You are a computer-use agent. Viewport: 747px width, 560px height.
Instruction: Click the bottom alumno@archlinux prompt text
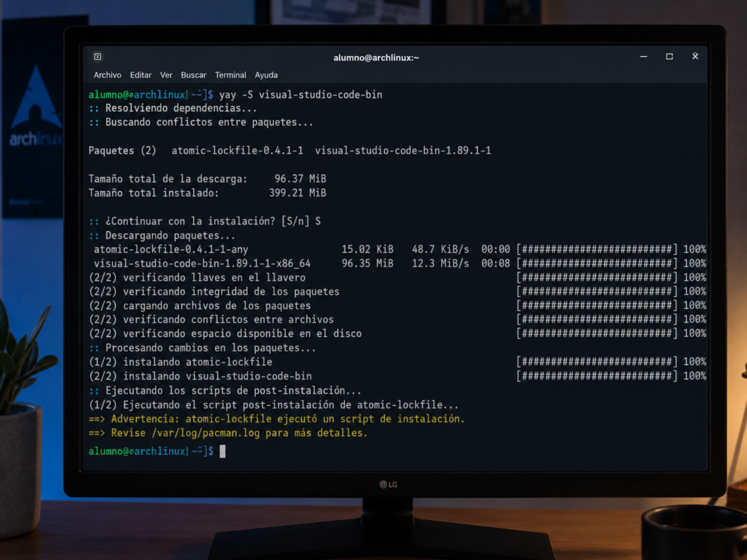(x=151, y=451)
